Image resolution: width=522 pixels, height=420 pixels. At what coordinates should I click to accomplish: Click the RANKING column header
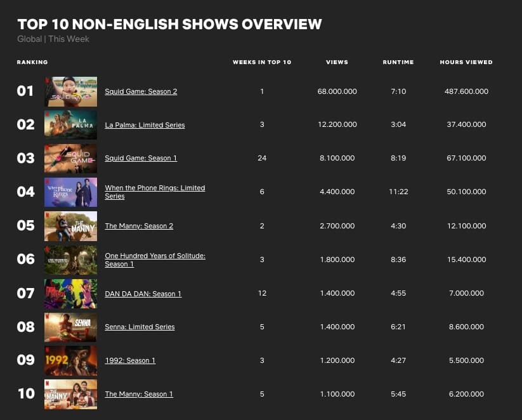tap(32, 62)
